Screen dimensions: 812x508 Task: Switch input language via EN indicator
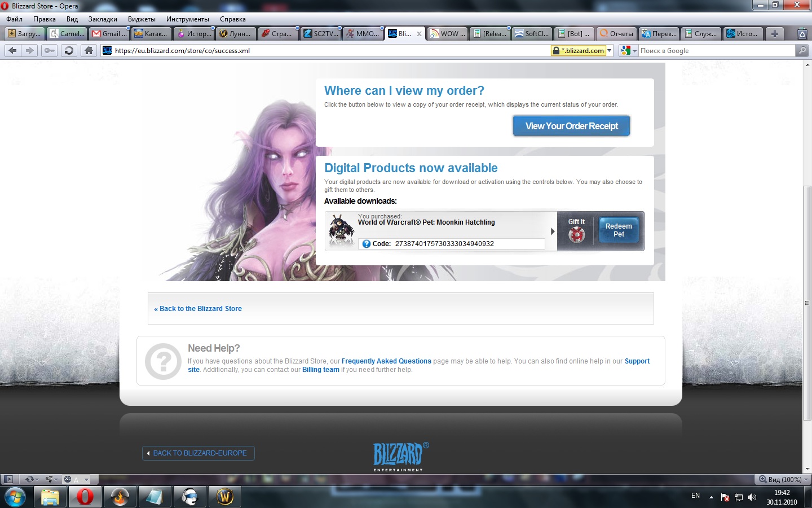click(695, 496)
